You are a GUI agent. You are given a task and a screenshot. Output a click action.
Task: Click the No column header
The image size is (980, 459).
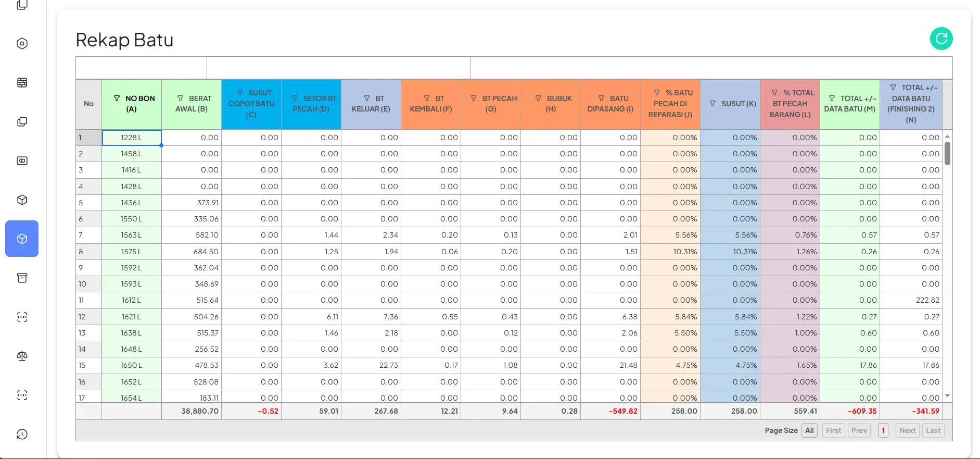click(x=88, y=104)
